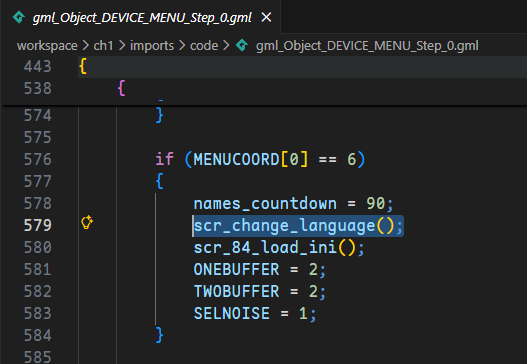Screen dimensions: 527x364
Task: Click the selected scr_change_language() call
Action: [x=298, y=226]
